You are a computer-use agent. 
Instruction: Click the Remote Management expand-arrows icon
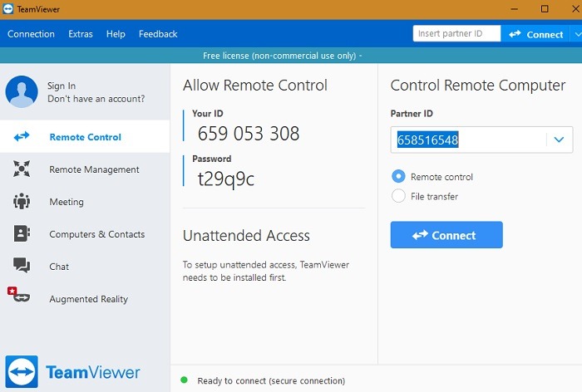[x=22, y=169]
